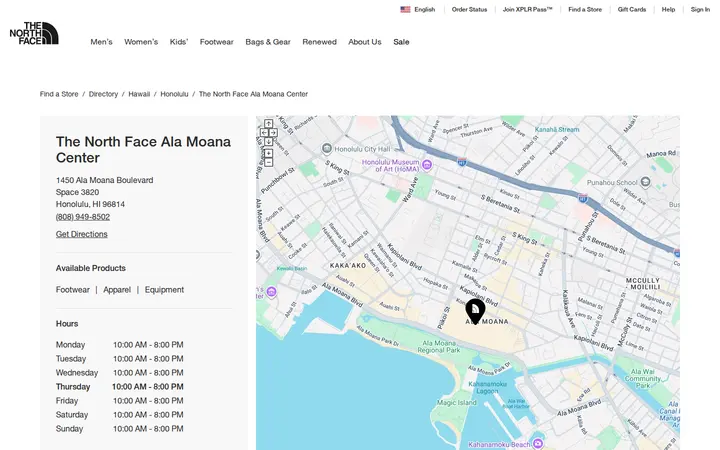Pan the map right with arrow button

click(x=273, y=132)
